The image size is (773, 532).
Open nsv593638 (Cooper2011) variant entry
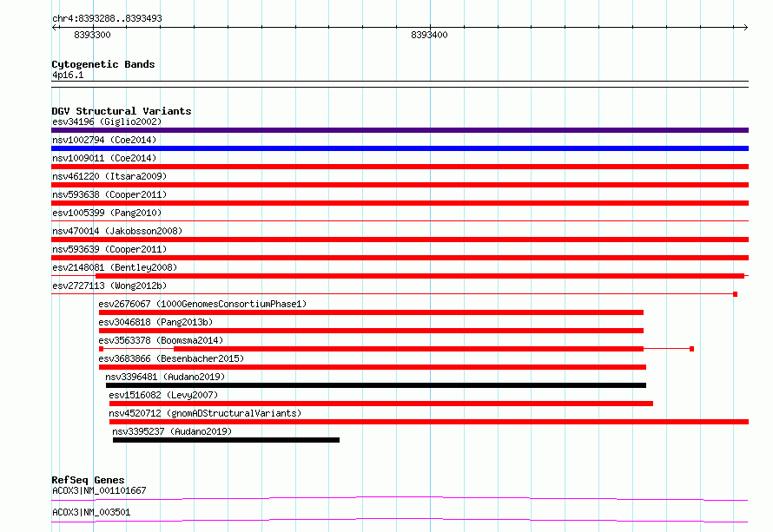(x=109, y=194)
